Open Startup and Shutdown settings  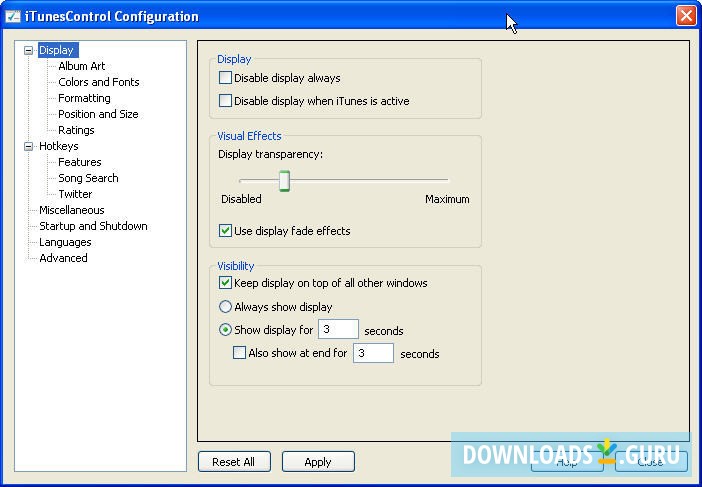click(93, 226)
